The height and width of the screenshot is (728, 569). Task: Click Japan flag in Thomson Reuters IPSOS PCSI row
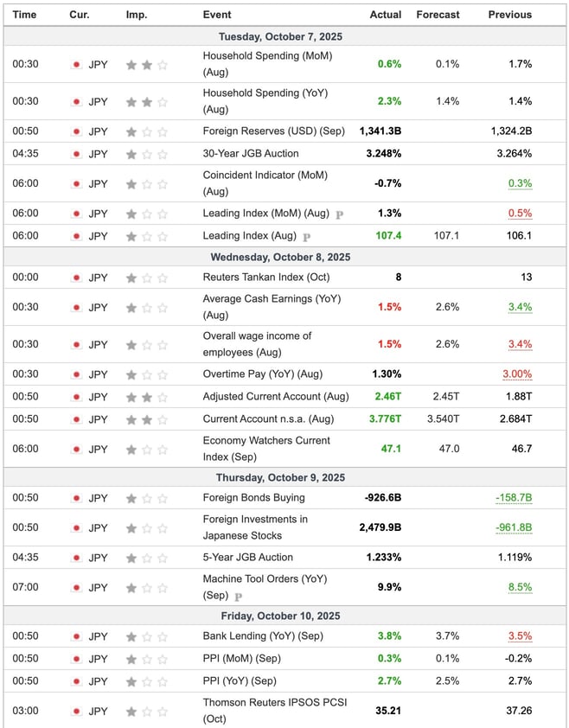(x=76, y=711)
